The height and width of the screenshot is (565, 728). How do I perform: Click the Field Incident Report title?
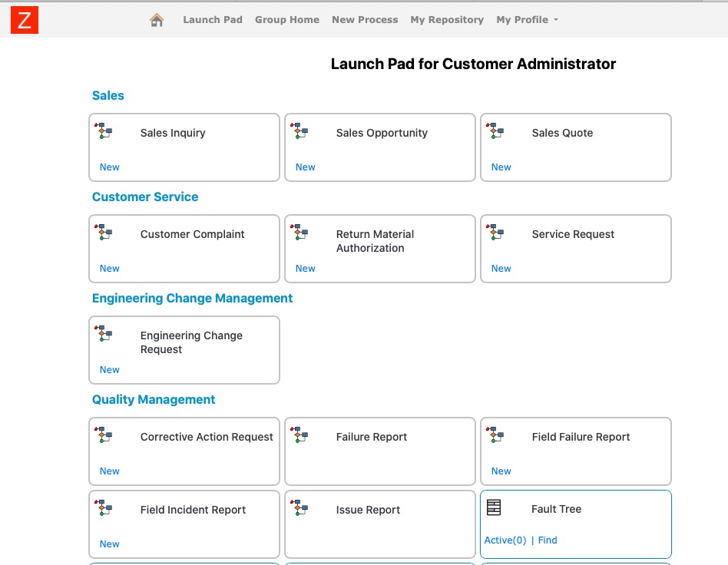[193, 510]
